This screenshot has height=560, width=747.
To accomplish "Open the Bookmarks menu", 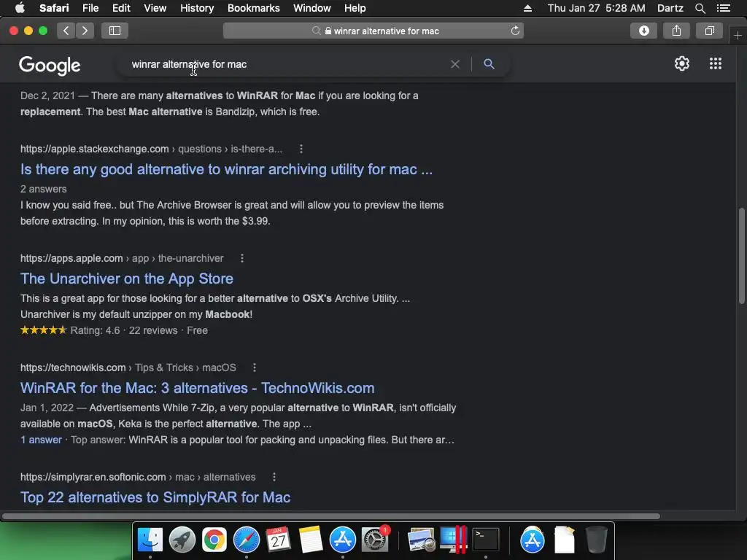I will tap(253, 8).
